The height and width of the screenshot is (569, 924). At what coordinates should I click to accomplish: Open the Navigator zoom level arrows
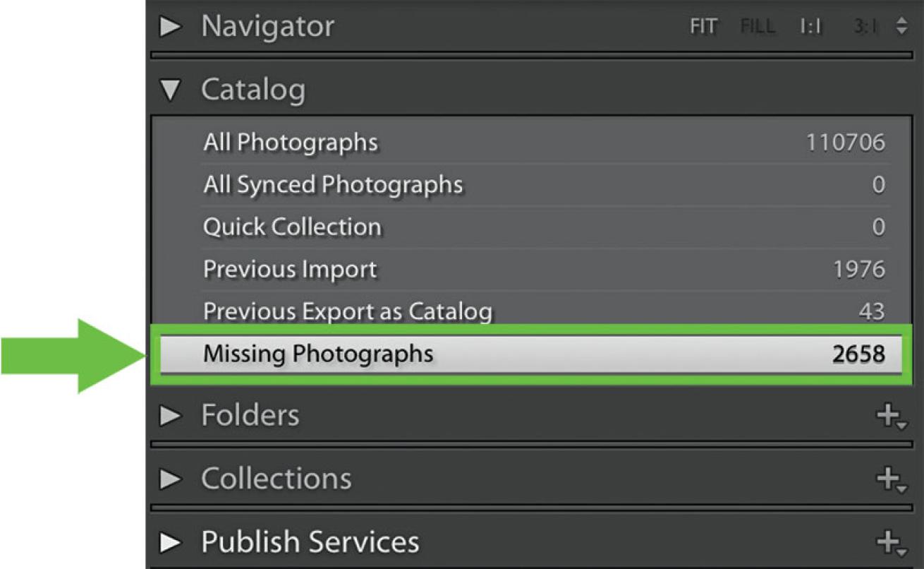(901, 27)
